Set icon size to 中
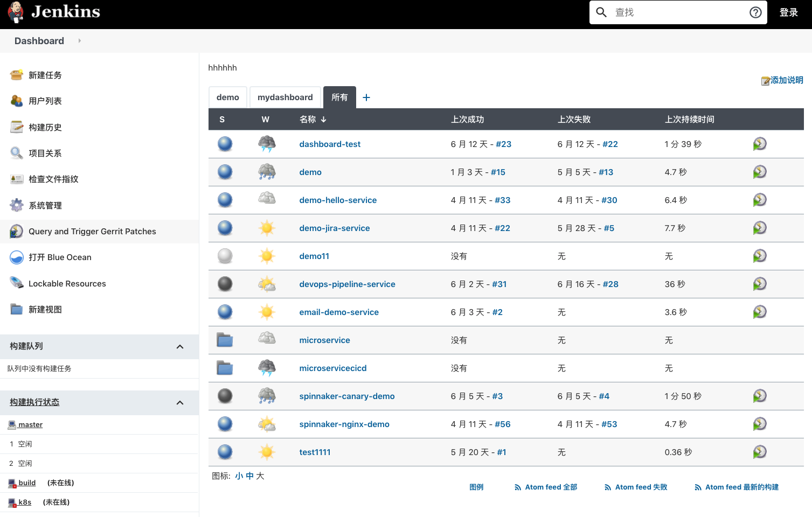The image size is (812, 517). coord(250,476)
